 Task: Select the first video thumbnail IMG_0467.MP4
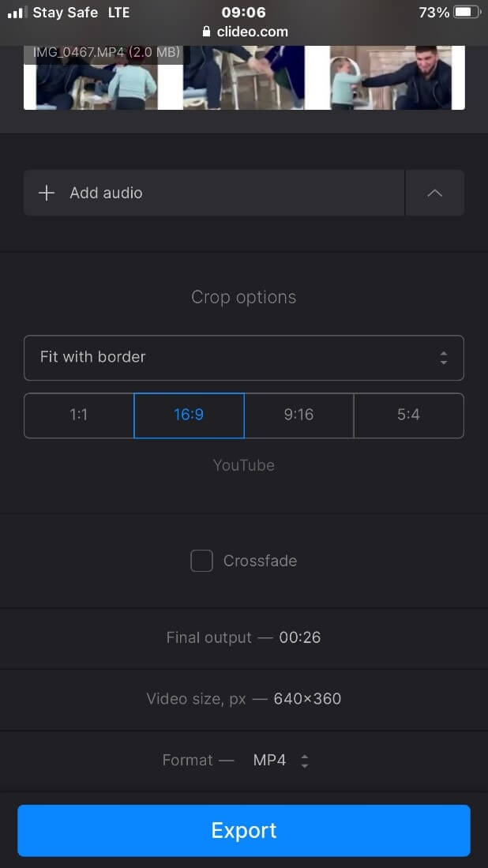[x=91, y=77]
